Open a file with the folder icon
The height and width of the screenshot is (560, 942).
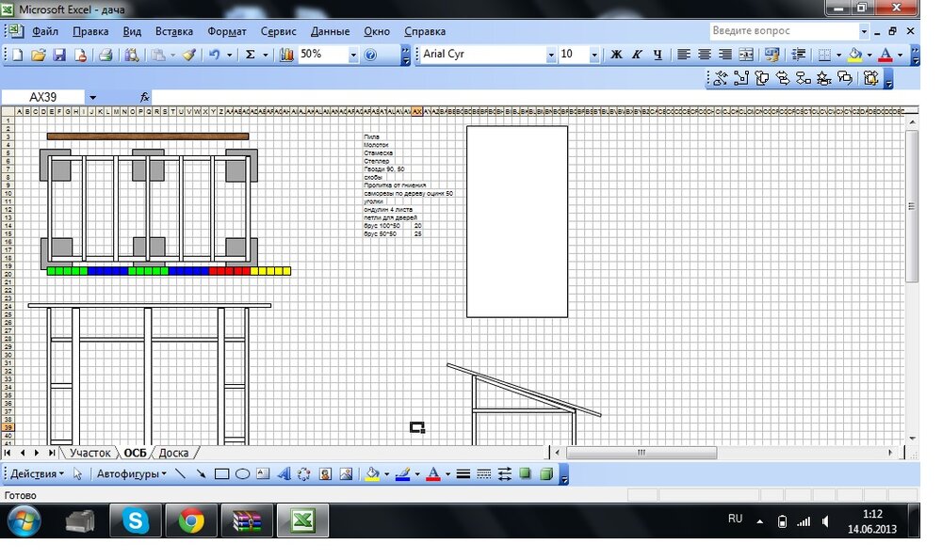pyautogui.click(x=39, y=55)
